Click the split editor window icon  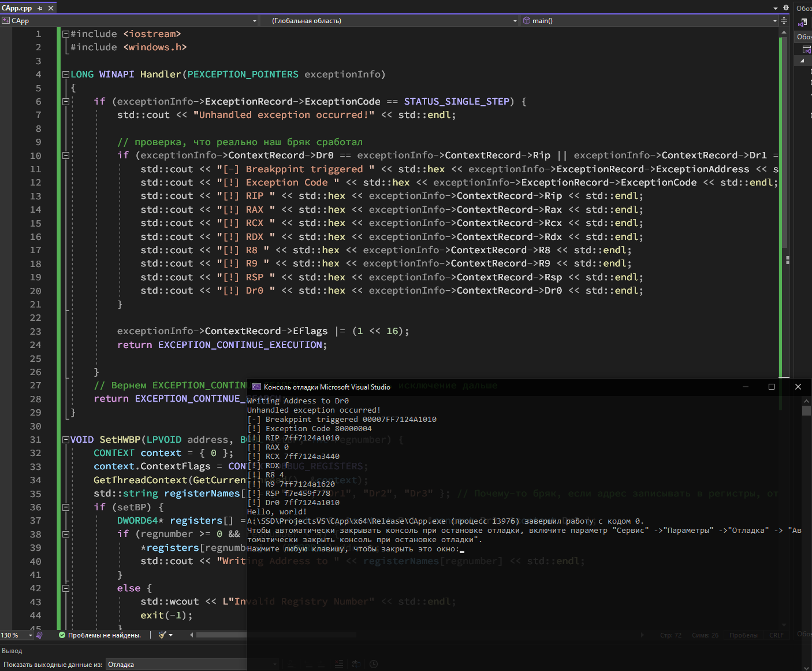tap(784, 21)
